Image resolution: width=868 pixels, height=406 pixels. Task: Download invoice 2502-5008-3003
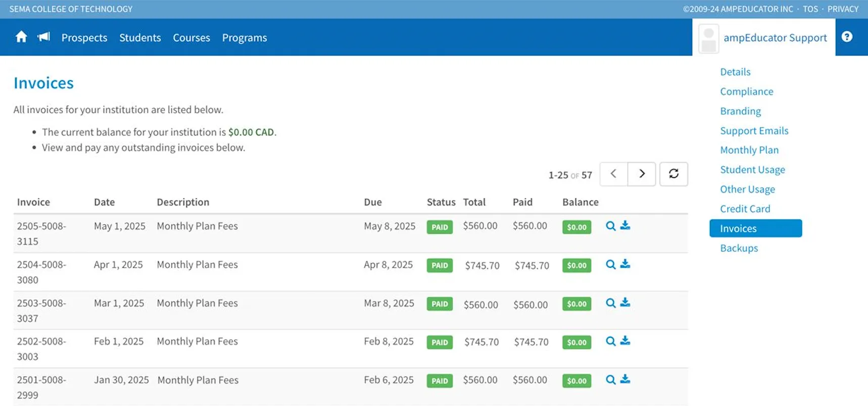tap(625, 340)
